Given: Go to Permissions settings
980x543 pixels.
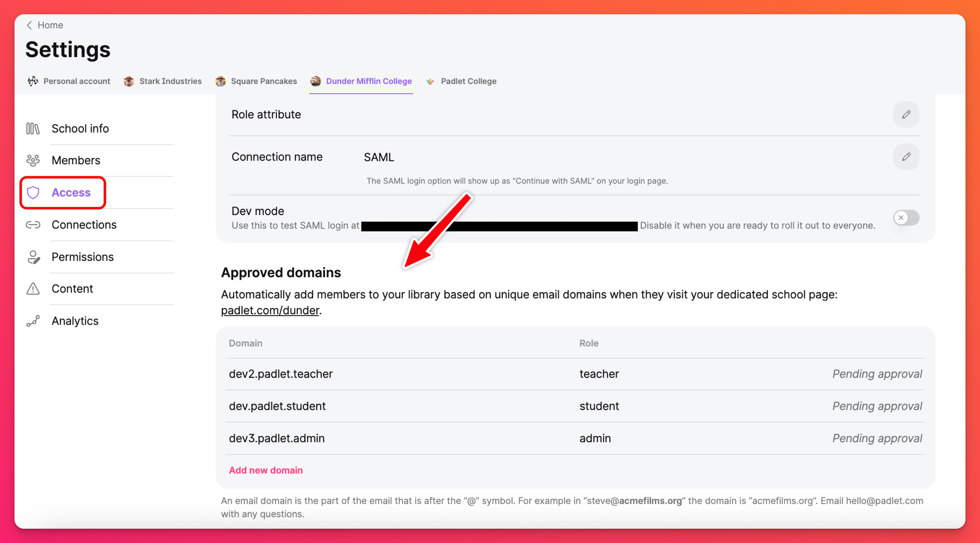Looking at the screenshot, I should pyautogui.click(x=82, y=257).
